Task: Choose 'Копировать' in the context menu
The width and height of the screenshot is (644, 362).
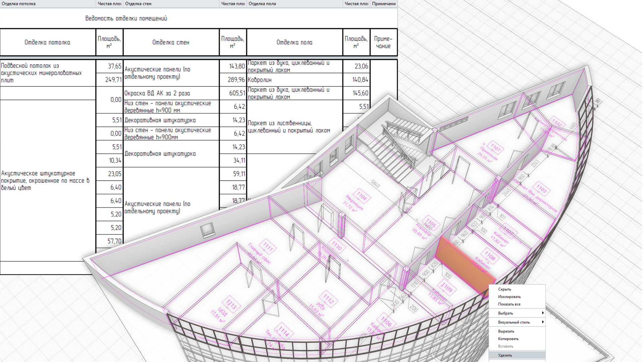Action: point(508,339)
